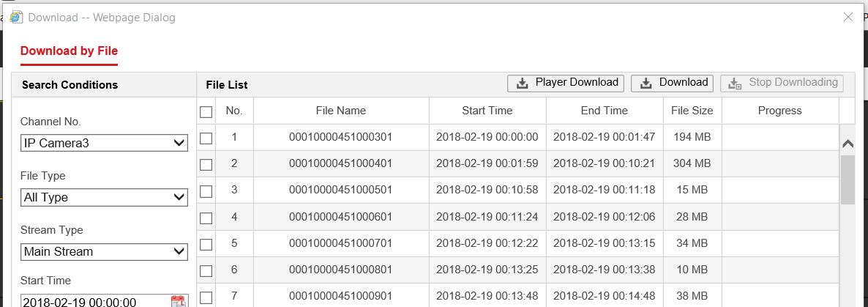Open the Stream Type Main Stream dropdown
868x307 pixels.
[104, 251]
